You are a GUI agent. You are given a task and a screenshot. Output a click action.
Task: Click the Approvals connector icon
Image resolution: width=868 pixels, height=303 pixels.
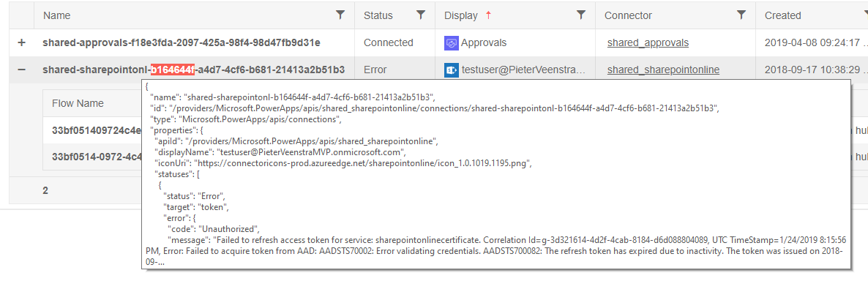click(x=451, y=42)
